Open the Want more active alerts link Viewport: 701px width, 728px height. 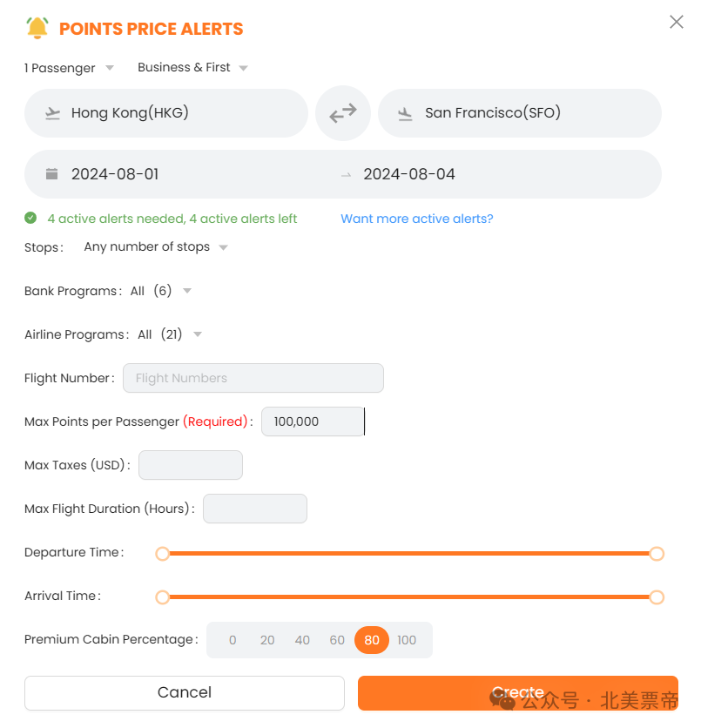pyautogui.click(x=416, y=219)
